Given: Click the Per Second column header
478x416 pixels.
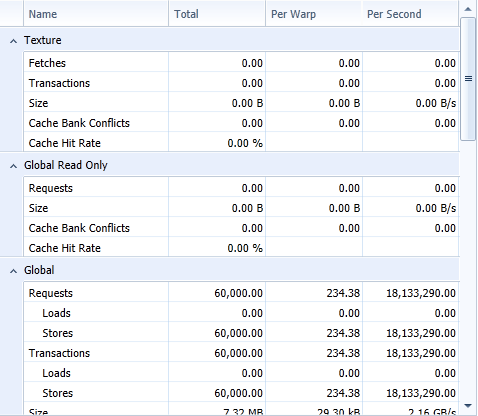Looking at the screenshot, I should [410, 14].
